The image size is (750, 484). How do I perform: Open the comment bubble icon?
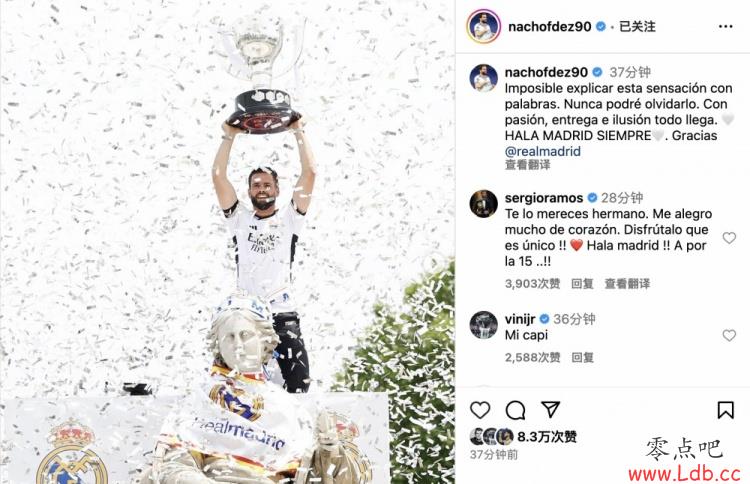click(515, 410)
